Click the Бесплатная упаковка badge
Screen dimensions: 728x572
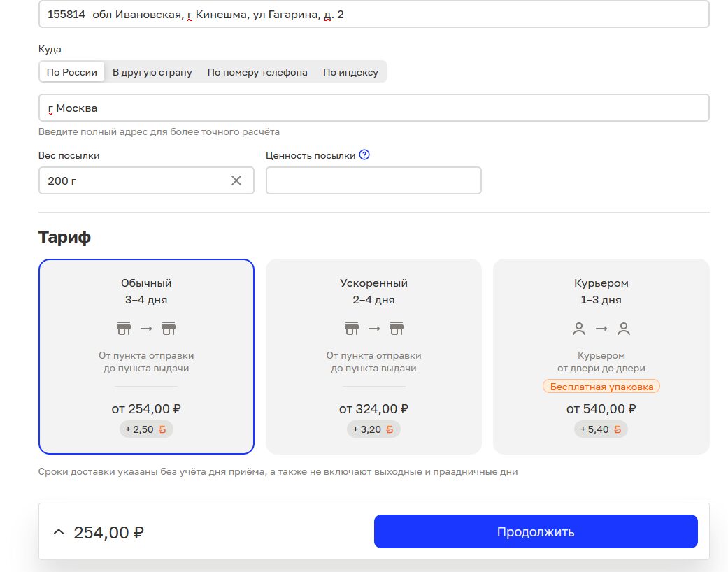(601, 387)
